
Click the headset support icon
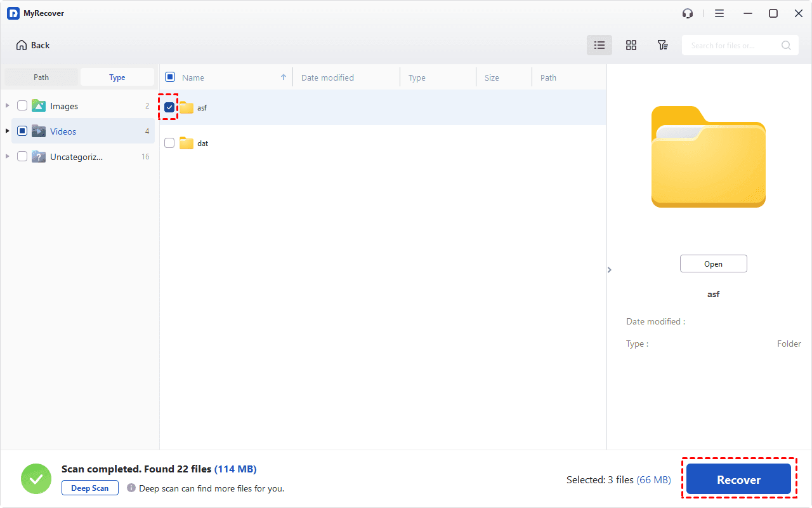(688, 13)
